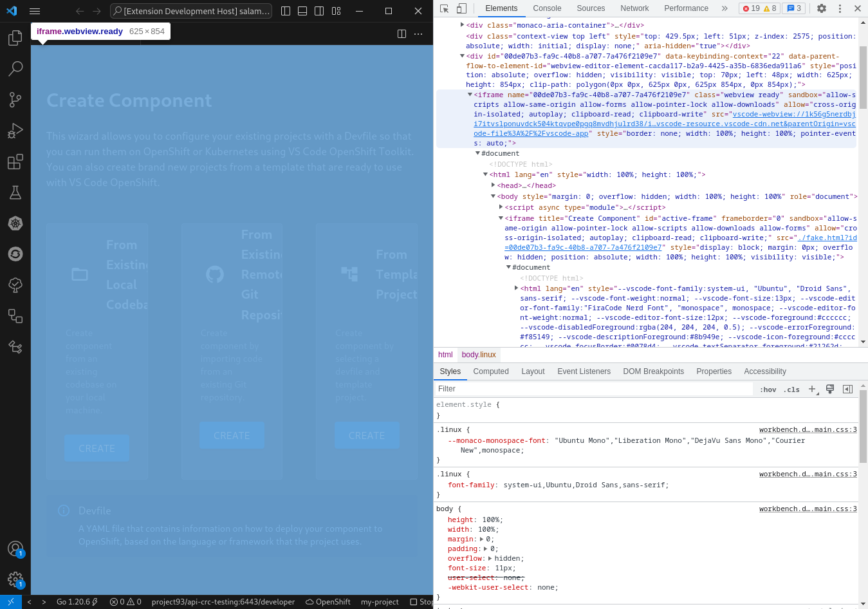Toggle device toolbar emulation in DevTools
Image resolution: width=868 pixels, height=609 pixels.
(461, 8)
